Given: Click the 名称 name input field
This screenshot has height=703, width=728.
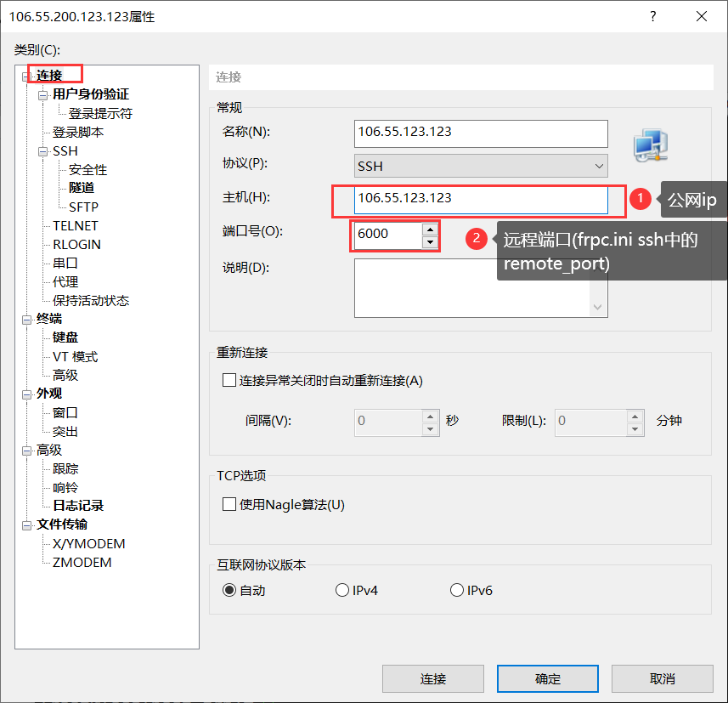Looking at the screenshot, I should coord(481,133).
